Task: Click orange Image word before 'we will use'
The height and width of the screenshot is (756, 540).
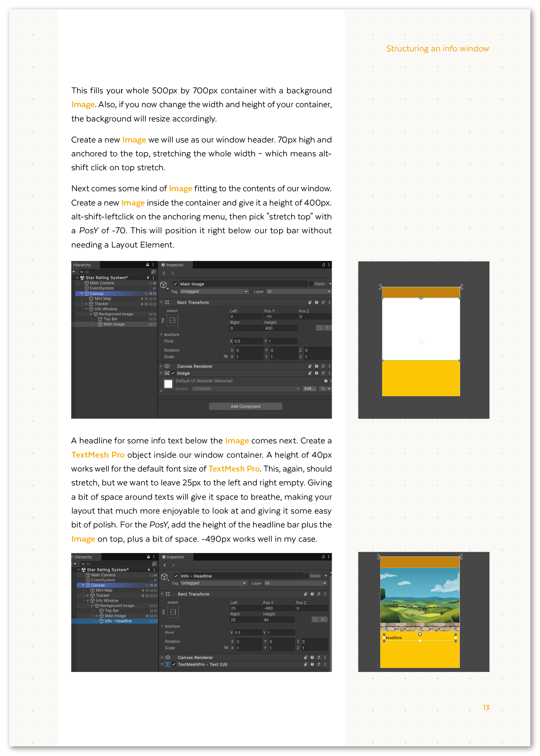Action: [134, 140]
